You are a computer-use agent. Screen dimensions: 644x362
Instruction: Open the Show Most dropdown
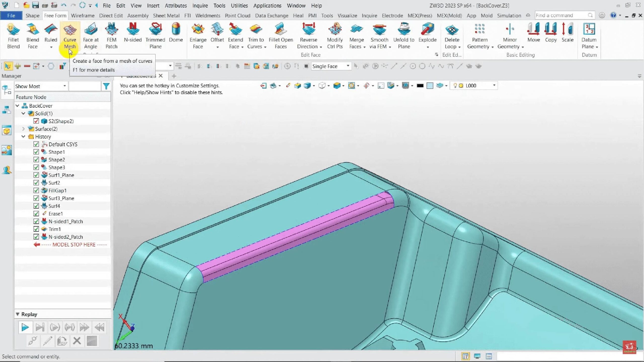[x=65, y=86]
